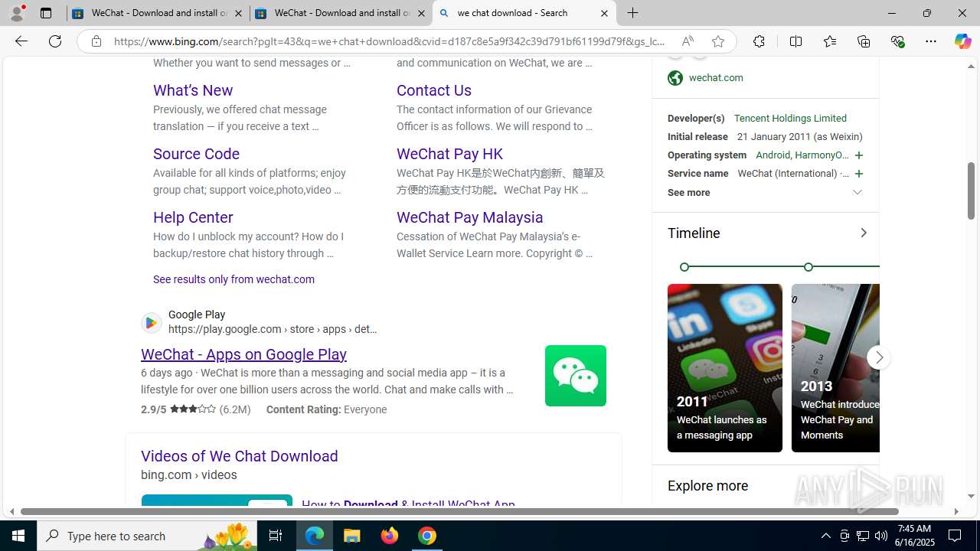The height and width of the screenshot is (551, 980).
Task: See results only from wechat.com
Action: click(x=234, y=279)
